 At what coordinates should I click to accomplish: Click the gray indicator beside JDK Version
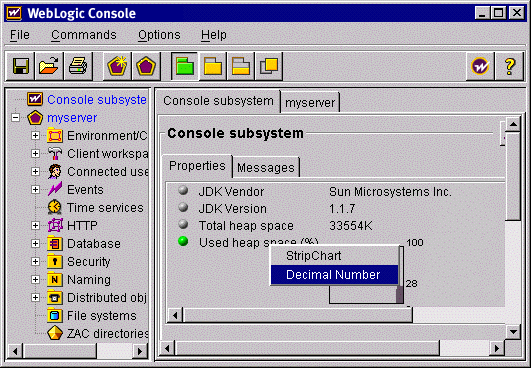(x=183, y=207)
